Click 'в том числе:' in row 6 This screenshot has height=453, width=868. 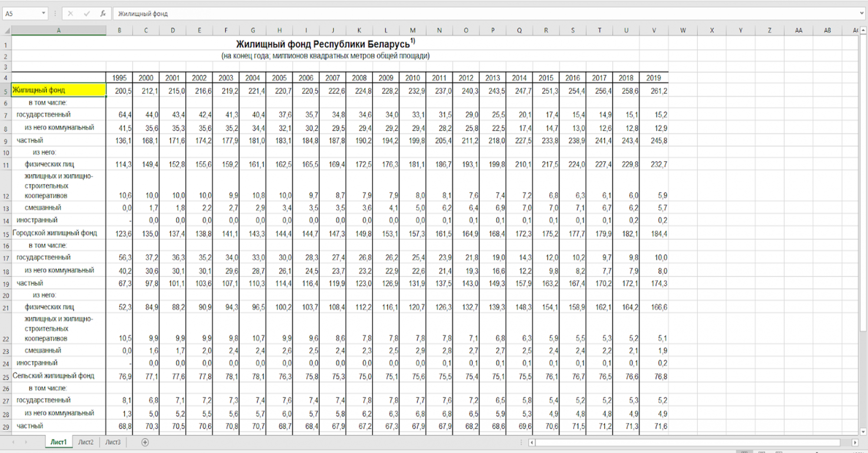tap(48, 103)
